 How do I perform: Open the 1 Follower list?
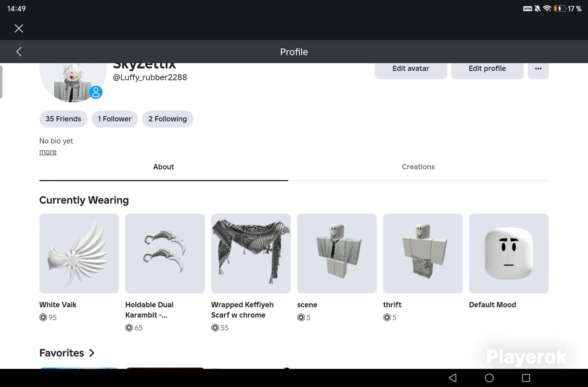pyautogui.click(x=114, y=119)
